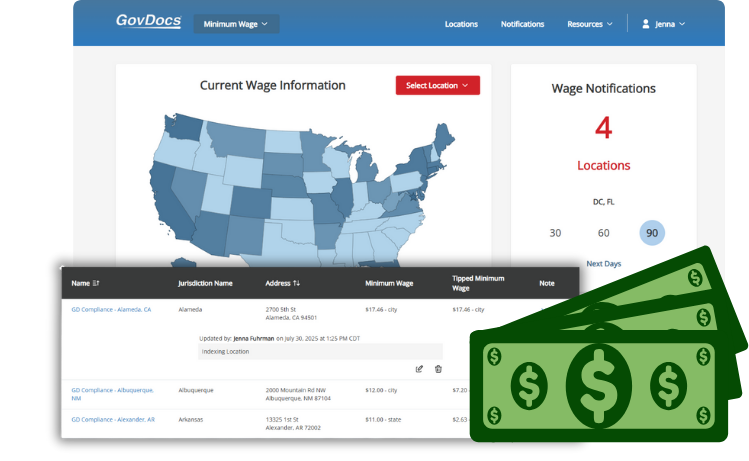Click the DC star marker on the map
Image resolution: width=749 pixels, height=461 pixels.
[x=413, y=196]
